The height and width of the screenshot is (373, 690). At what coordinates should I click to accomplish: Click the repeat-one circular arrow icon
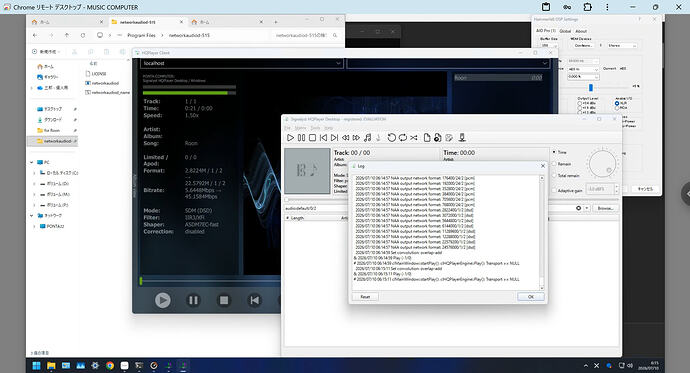point(391,138)
